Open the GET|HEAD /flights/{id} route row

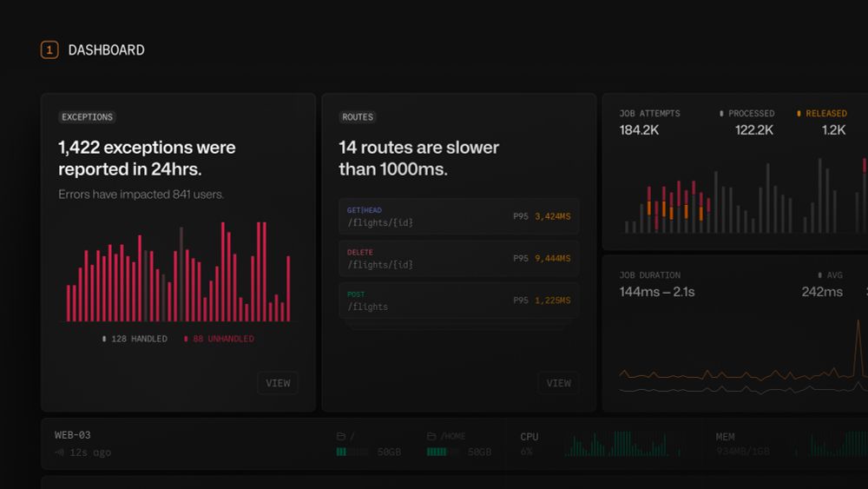pyautogui.click(x=459, y=216)
